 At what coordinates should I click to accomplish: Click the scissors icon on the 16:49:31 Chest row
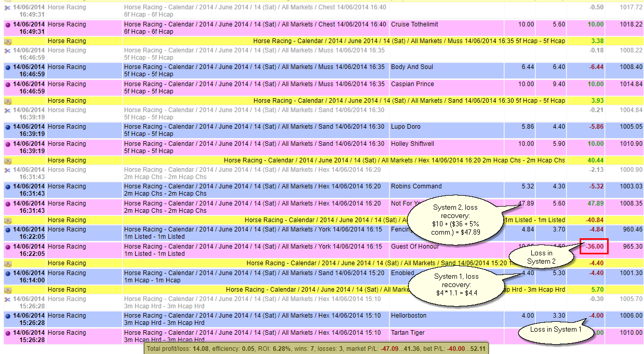[7, 8]
